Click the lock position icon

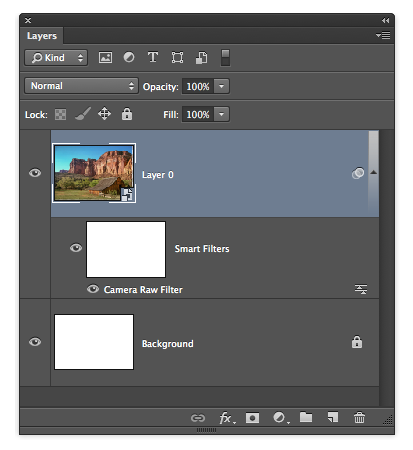click(104, 114)
